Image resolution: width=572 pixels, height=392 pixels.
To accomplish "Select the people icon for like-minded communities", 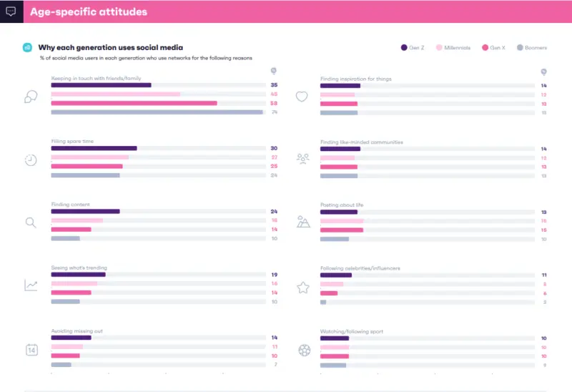I will tap(303, 159).
